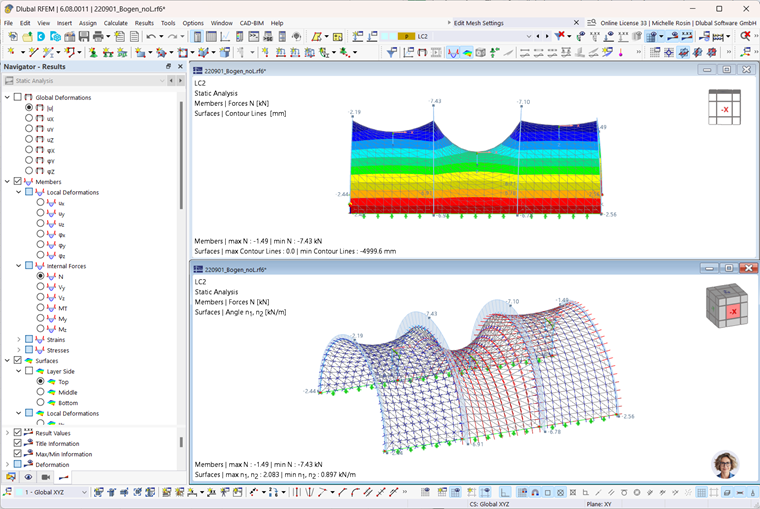
Task: Toggle the Navigator panel display icon
Action: tap(197, 36)
